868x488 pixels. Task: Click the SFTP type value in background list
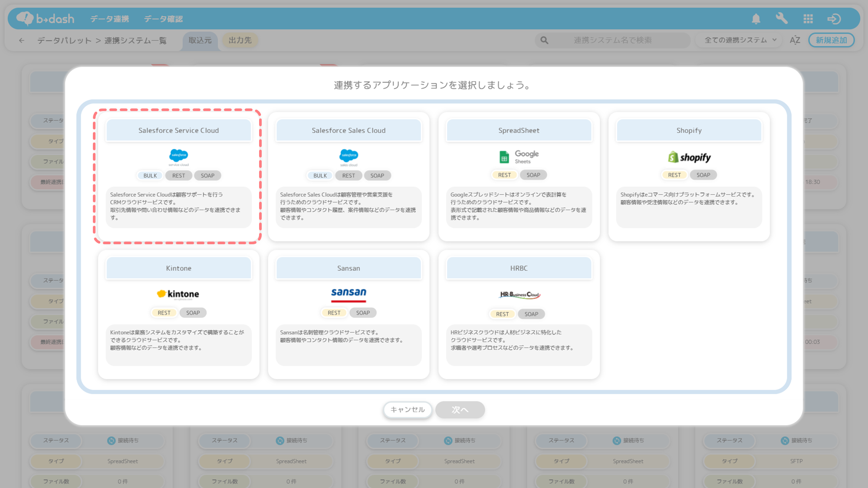click(x=796, y=461)
